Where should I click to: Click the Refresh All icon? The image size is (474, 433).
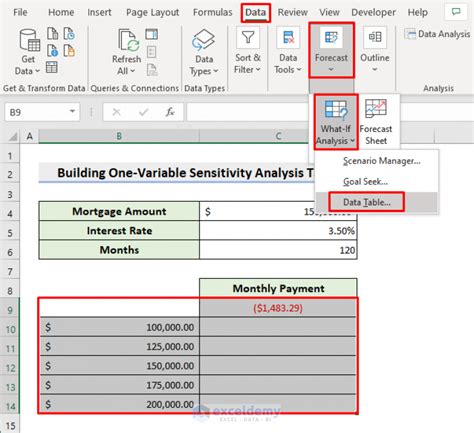tap(128, 40)
